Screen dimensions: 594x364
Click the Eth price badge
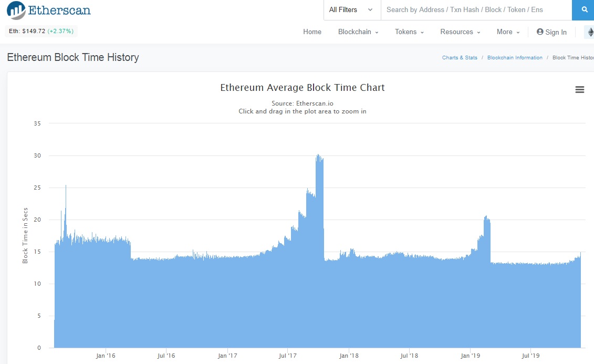pos(41,31)
